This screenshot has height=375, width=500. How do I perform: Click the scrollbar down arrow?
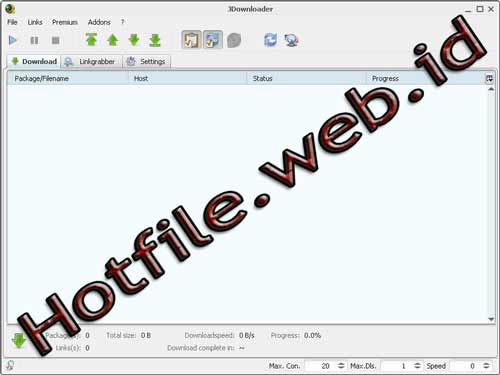(x=491, y=319)
